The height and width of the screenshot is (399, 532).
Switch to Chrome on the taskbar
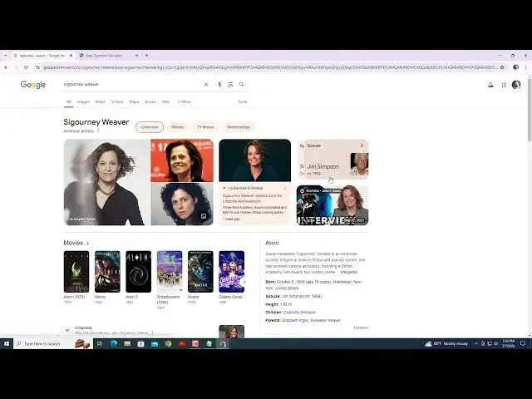(x=168, y=343)
